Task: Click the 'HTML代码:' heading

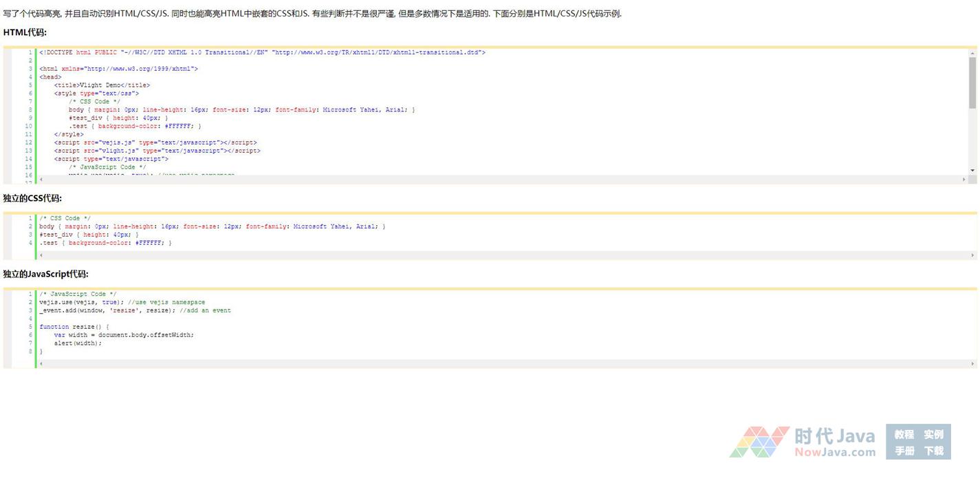Action: 25,32
